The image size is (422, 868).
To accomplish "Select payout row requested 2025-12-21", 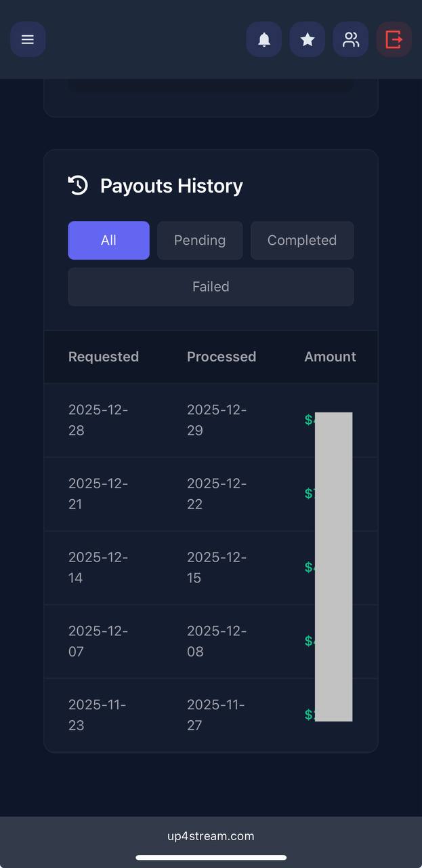I will click(x=211, y=494).
